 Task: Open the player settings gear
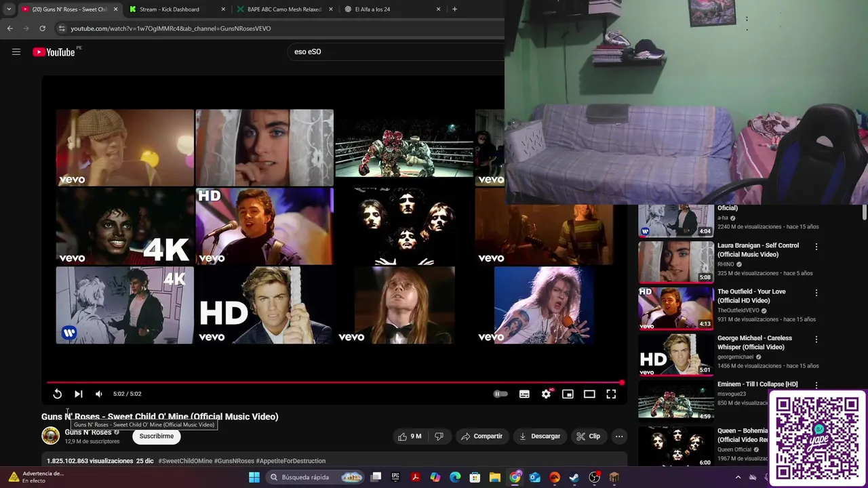coord(546,394)
